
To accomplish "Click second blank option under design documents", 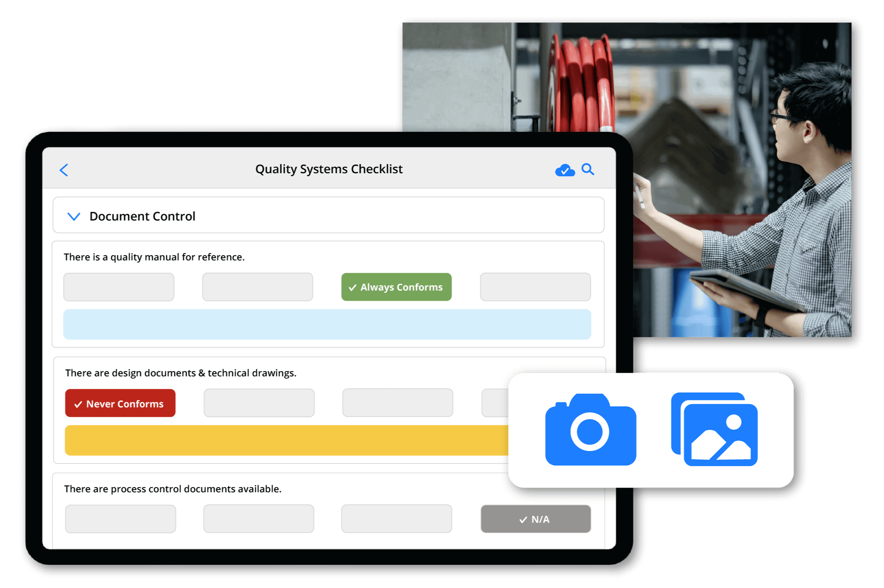I will 259,403.
